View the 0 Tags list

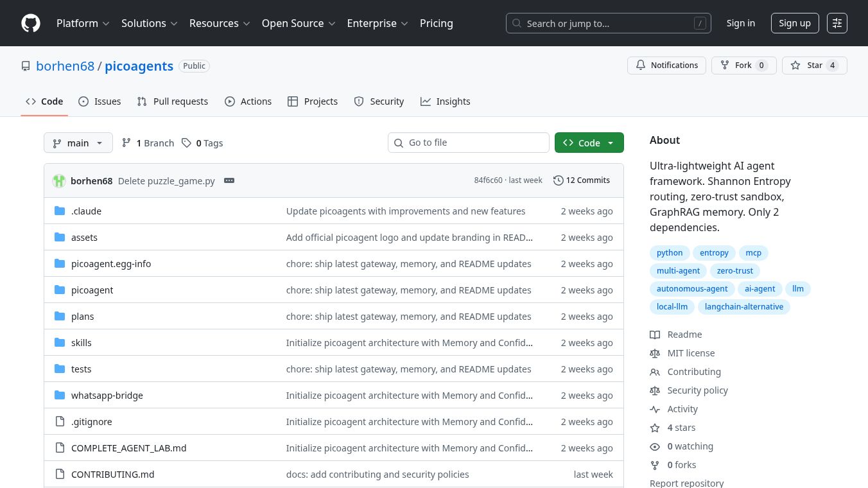tap(202, 143)
